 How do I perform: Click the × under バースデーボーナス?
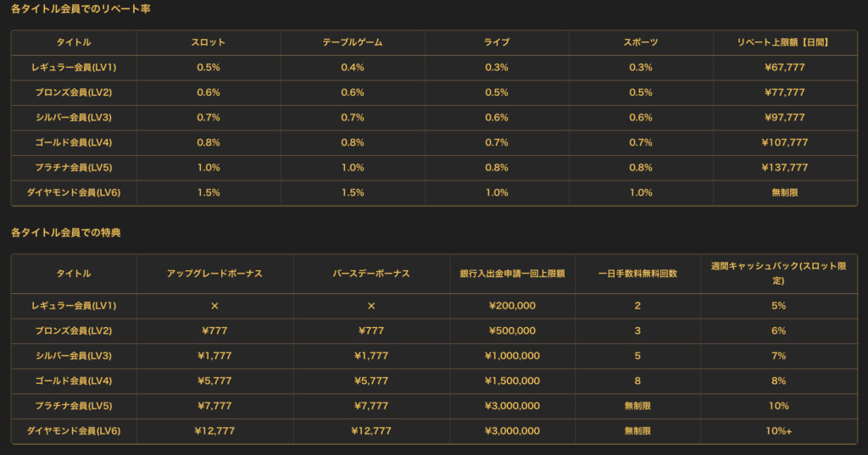[371, 306]
